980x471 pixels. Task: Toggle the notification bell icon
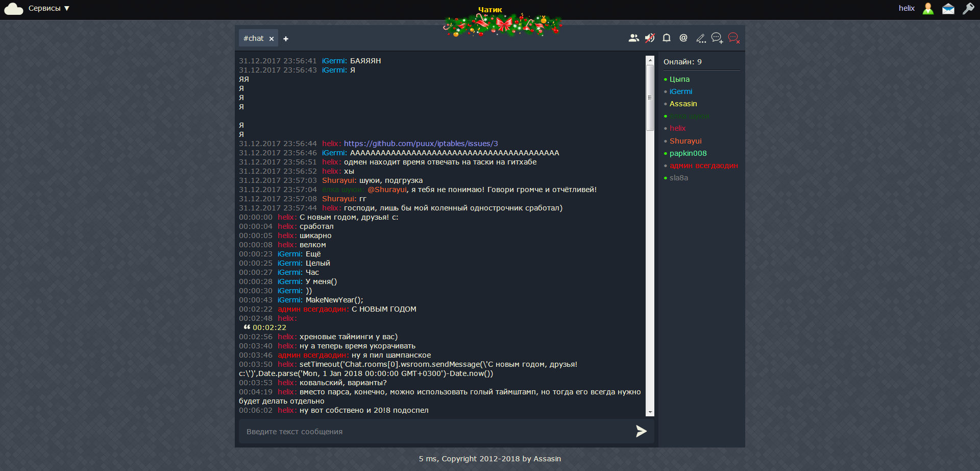tap(667, 38)
